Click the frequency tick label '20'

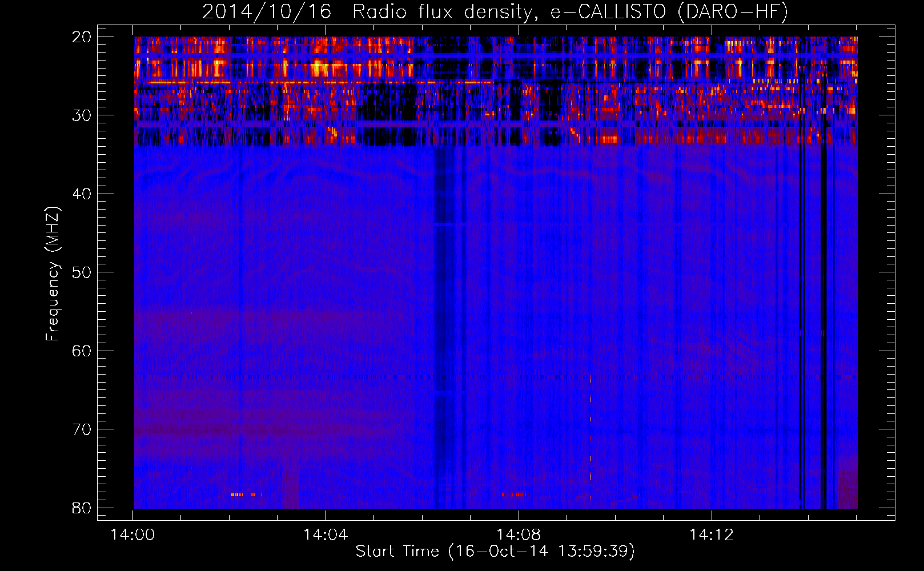pyautogui.click(x=82, y=37)
